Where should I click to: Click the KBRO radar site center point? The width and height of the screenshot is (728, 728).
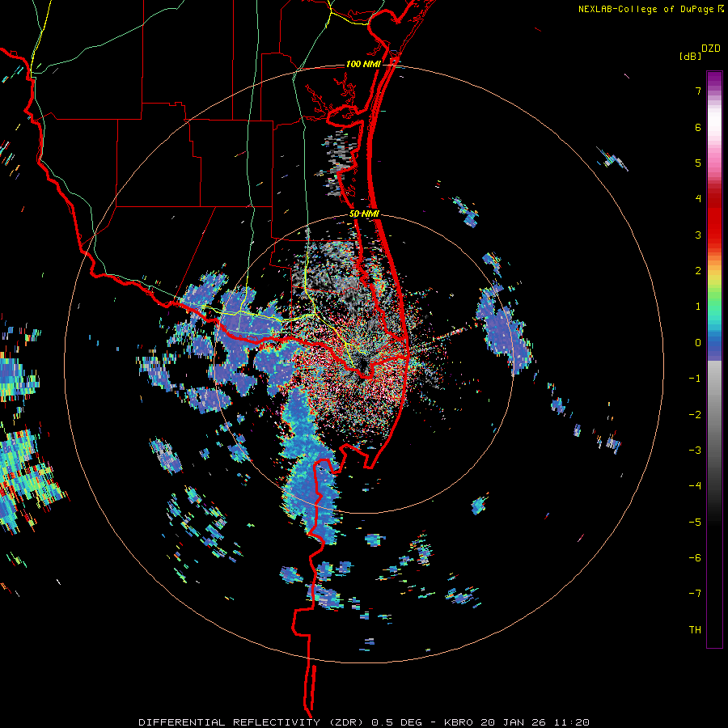(363, 365)
